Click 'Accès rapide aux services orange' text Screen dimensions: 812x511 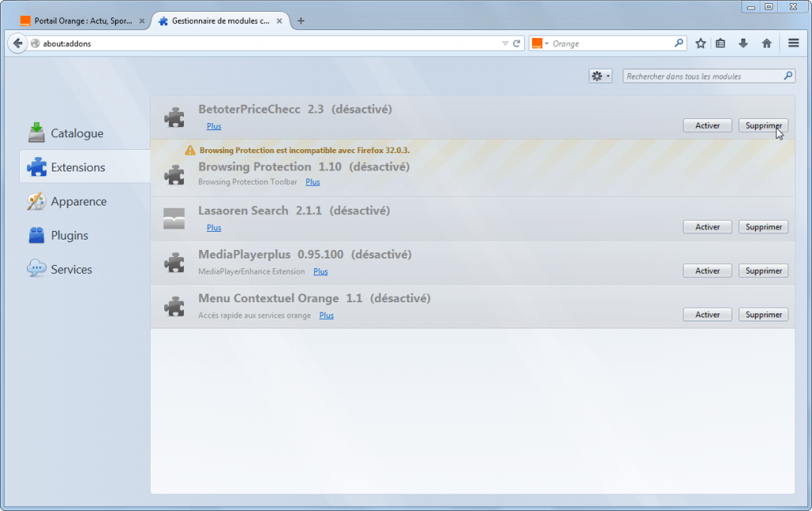coord(255,316)
